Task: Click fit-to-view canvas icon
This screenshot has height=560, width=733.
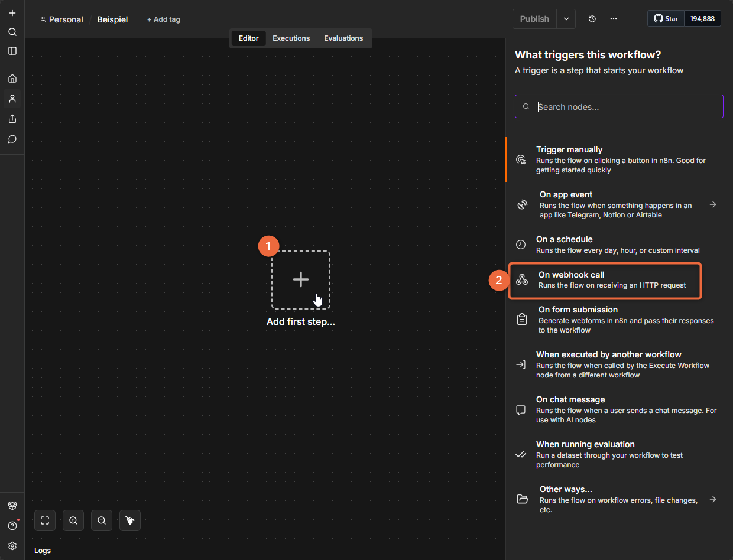Action: click(x=45, y=520)
